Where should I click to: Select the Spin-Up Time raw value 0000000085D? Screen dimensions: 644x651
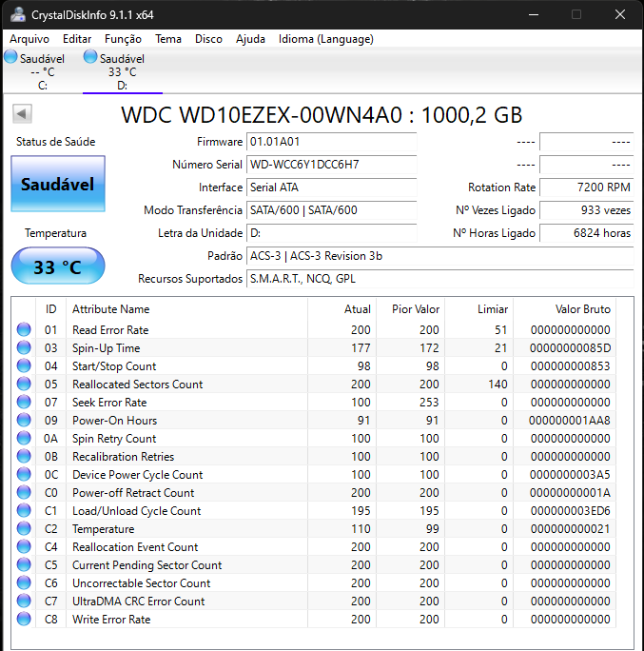click(570, 348)
